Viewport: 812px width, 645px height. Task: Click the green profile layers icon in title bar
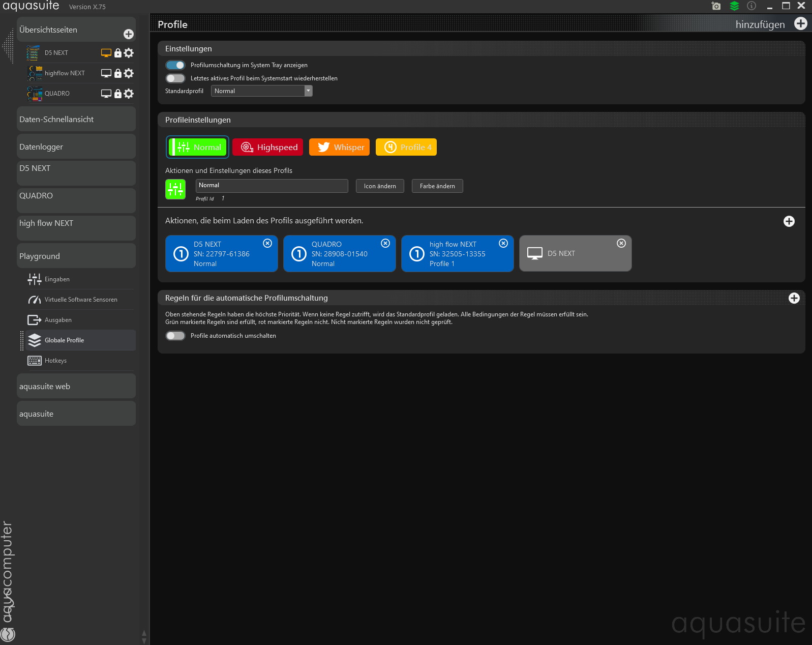[x=734, y=6]
